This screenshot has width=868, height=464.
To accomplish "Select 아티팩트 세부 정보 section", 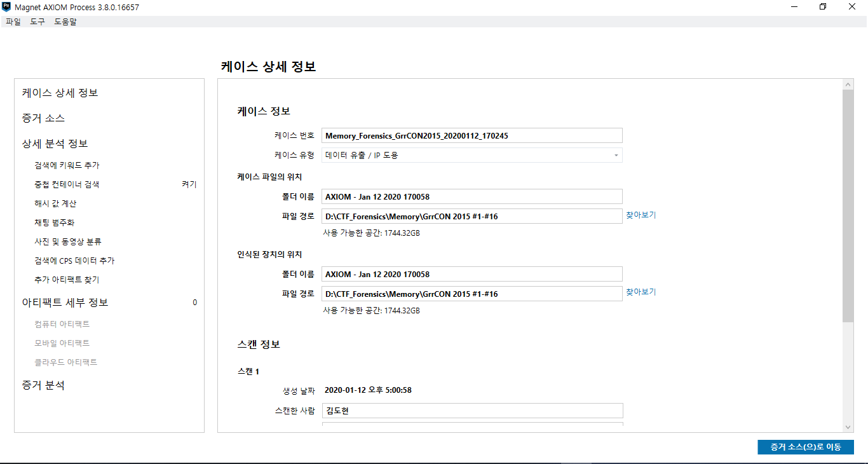I will point(65,303).
